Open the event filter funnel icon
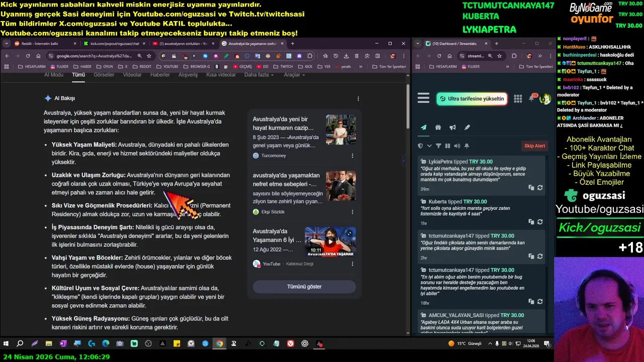 coord(438,146)
